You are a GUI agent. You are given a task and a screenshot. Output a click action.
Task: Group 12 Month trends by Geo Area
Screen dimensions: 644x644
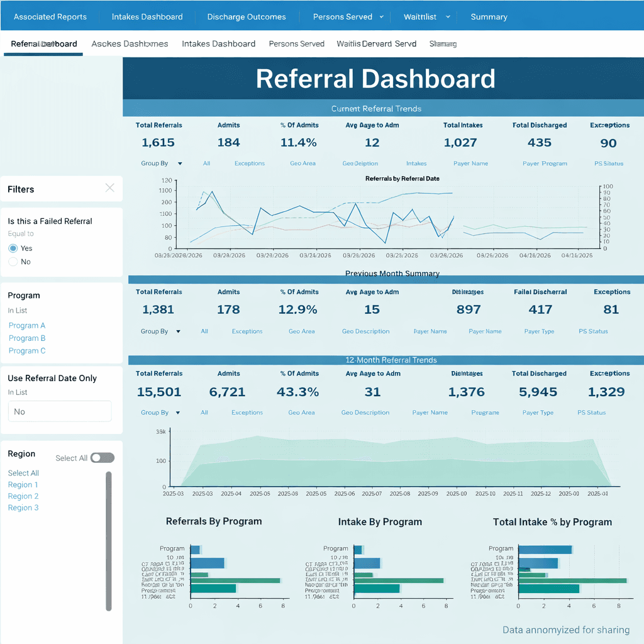301,413
